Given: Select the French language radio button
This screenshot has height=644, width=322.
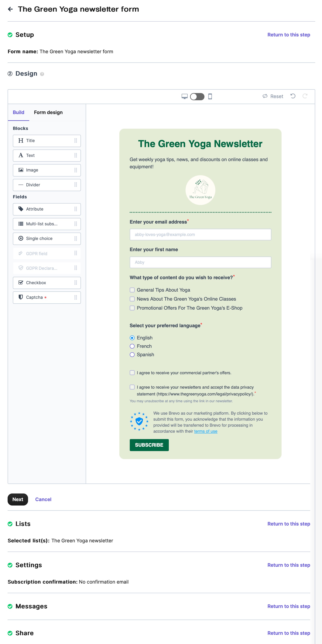Looking at the screenshot, I should point(132,346).
